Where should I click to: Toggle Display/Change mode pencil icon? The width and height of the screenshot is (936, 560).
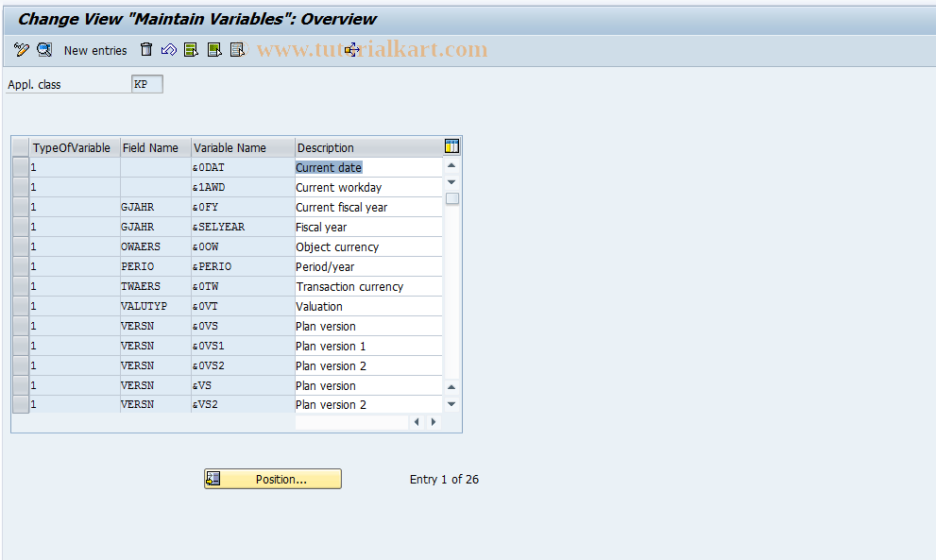tap(22, 50)
